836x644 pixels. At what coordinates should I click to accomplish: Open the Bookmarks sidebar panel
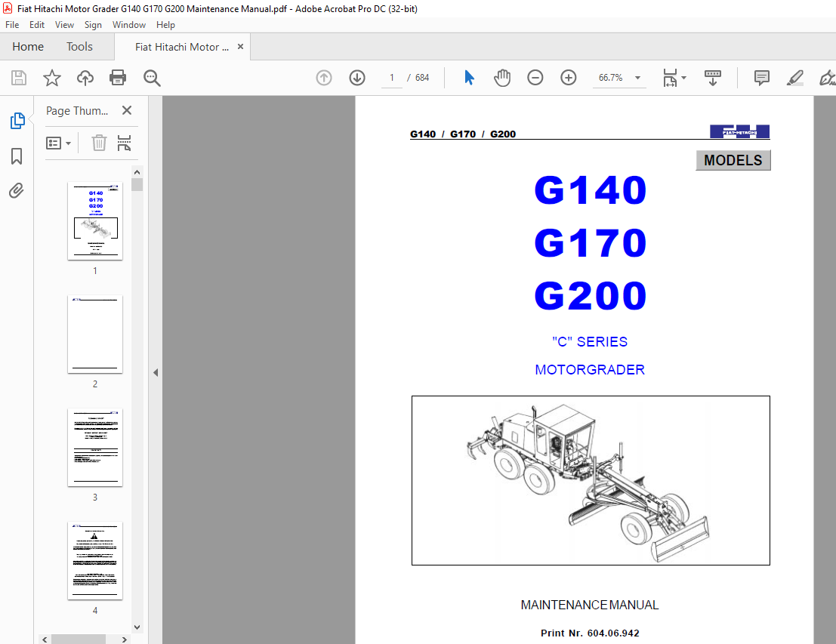(x=17, y=156)
